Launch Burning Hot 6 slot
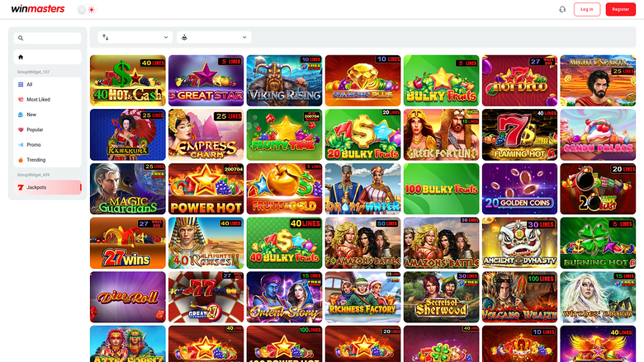The height and width of the screenshot is (362, 644). pos(598,243)
